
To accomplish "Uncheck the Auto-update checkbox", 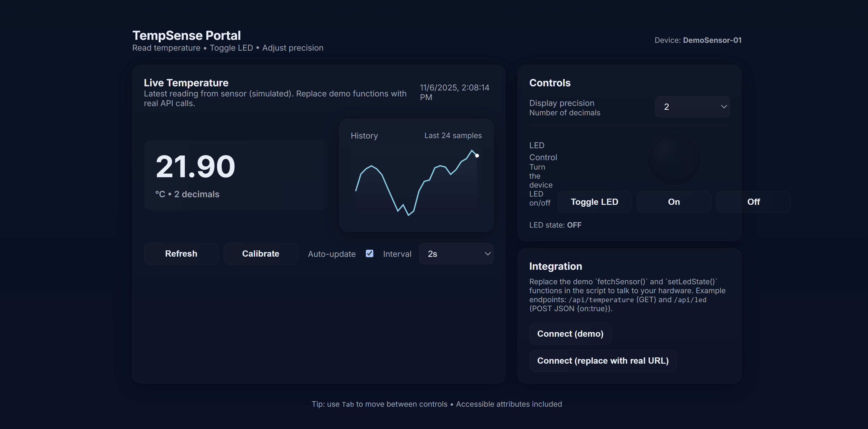I will click(369, 254).
